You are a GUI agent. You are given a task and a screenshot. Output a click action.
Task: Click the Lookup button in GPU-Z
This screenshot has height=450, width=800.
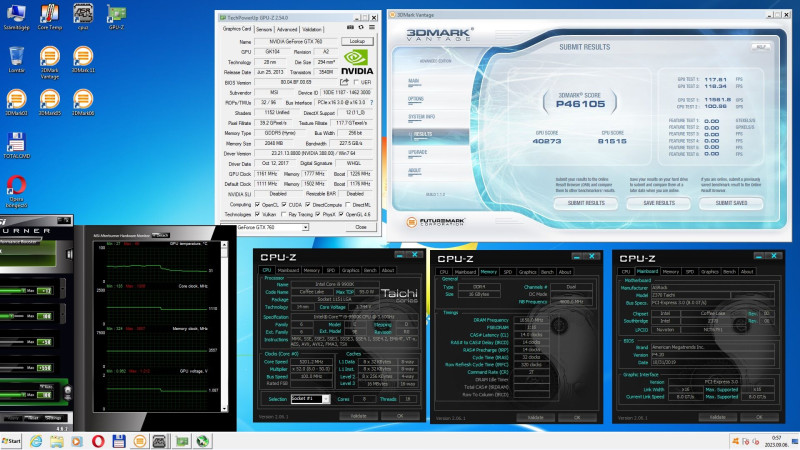click(x=357, y=41)
